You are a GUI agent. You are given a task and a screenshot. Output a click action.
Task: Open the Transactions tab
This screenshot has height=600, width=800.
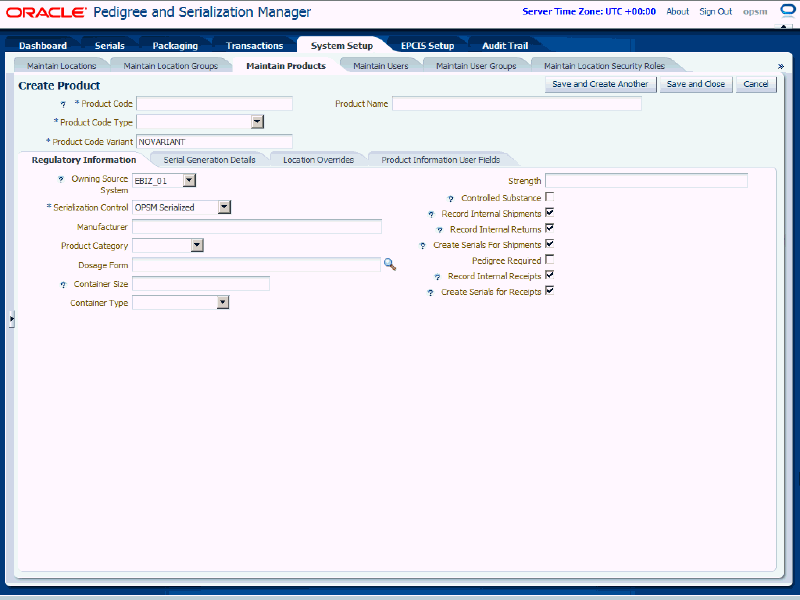(255, 46)
